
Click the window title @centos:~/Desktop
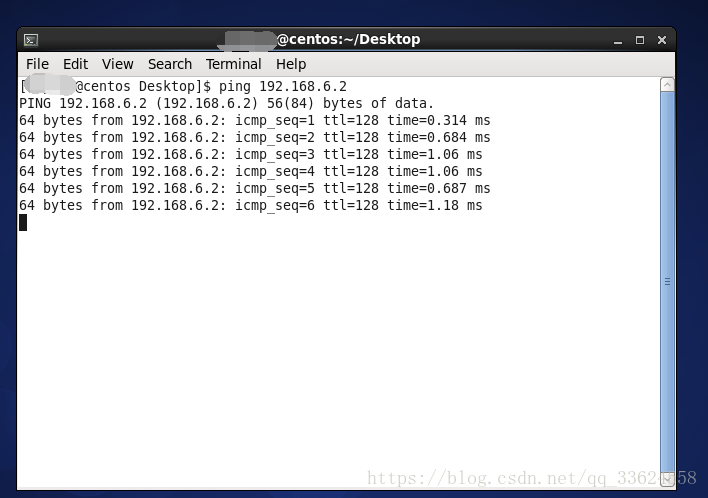click(x=348, y=40)
